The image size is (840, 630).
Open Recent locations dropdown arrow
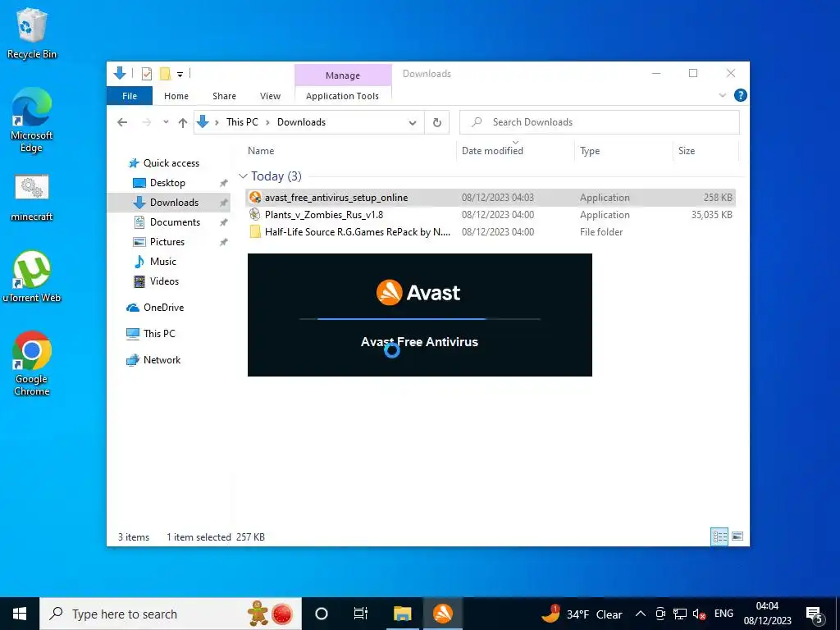[x=166, y=122]
